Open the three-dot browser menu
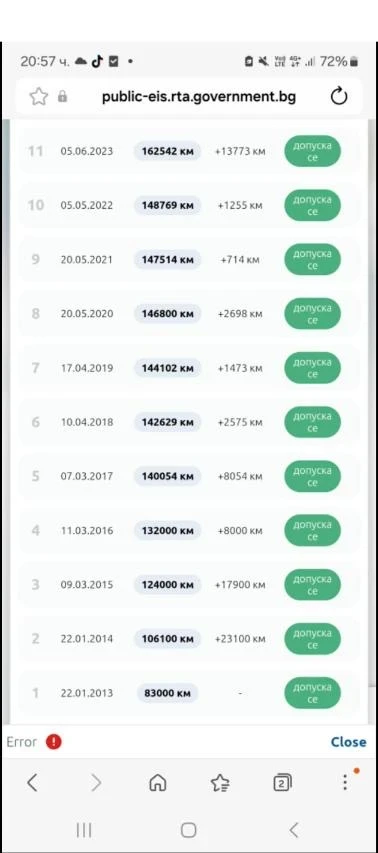 (345, 782)
